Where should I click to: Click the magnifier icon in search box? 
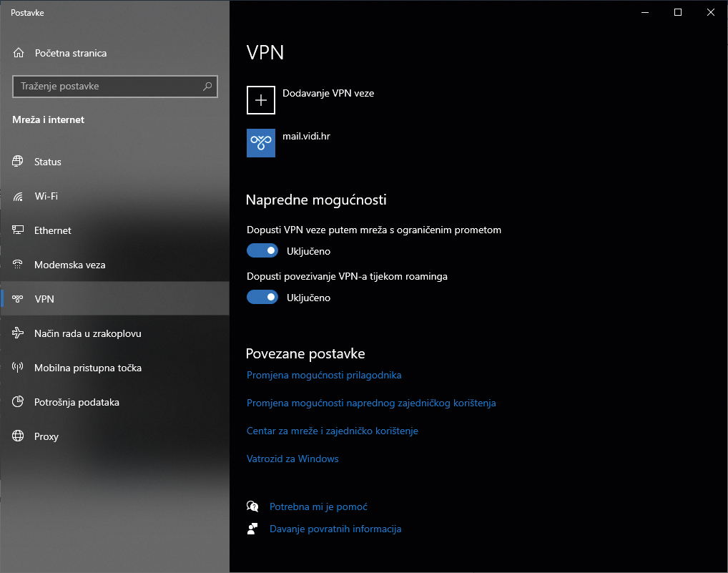coord(207,87)
